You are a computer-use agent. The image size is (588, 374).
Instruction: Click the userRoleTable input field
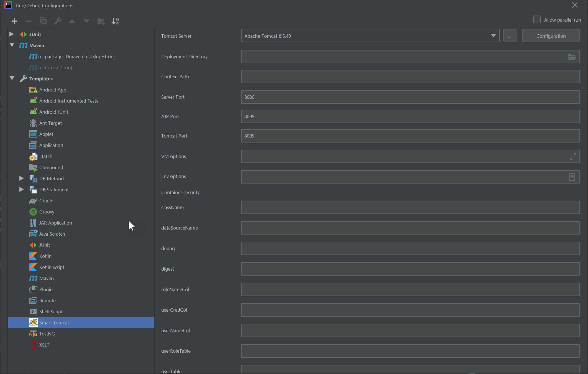coord(410,351)
